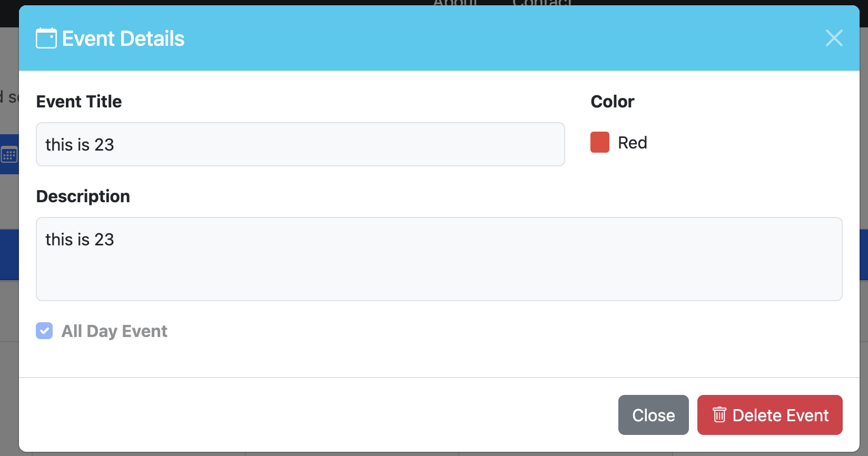Viewport: 868px width, 456px height.
Task: Dismiss dialog with the header X icon
Action: (x=834, y=38)
